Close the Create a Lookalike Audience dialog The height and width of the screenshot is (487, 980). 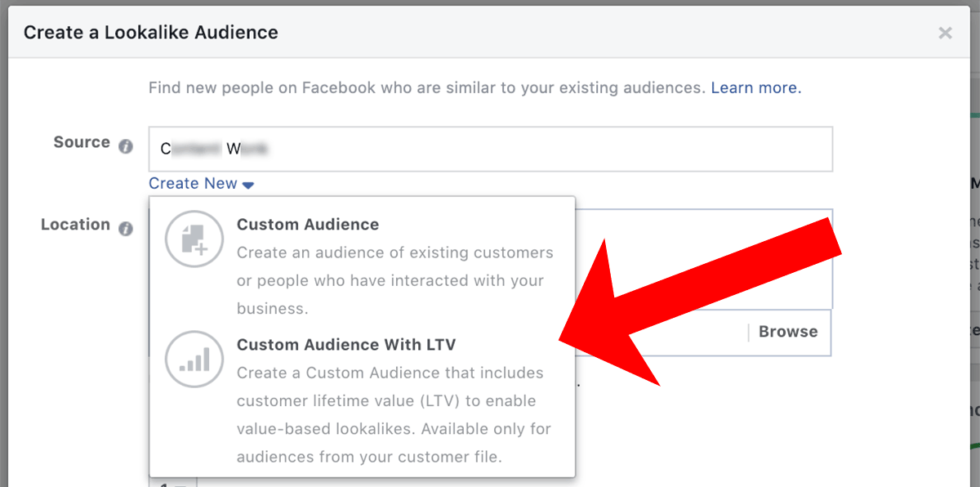[x=945, y=33]
